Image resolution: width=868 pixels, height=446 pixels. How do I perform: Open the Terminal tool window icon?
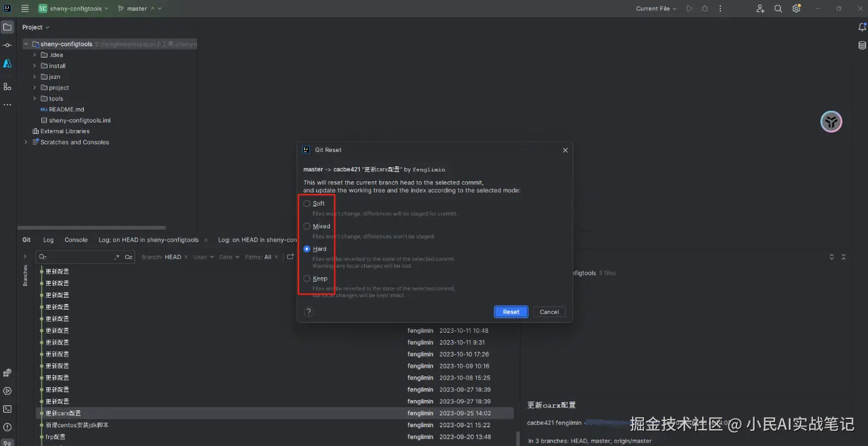(x=8, y=409)
